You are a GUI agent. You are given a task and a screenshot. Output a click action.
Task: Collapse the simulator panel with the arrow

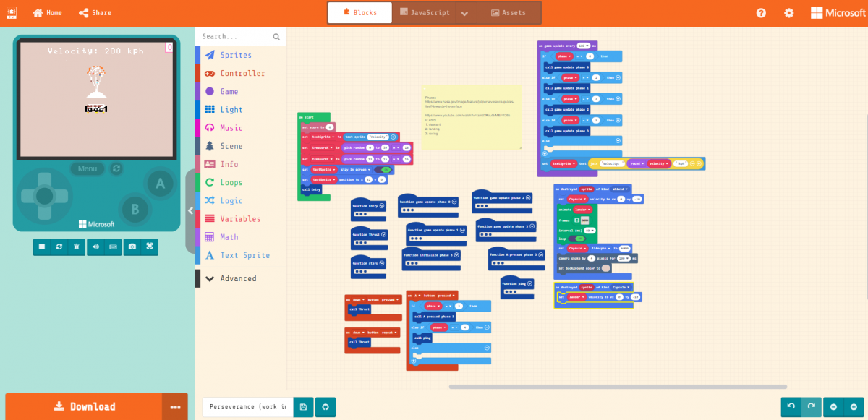(x=191, y=211)
